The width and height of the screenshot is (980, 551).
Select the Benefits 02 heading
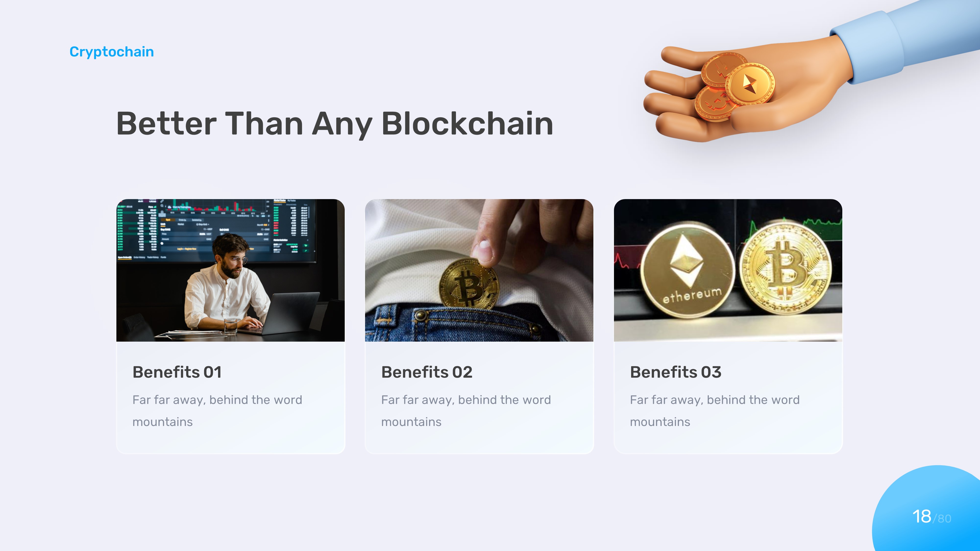[x=427, y=372]
